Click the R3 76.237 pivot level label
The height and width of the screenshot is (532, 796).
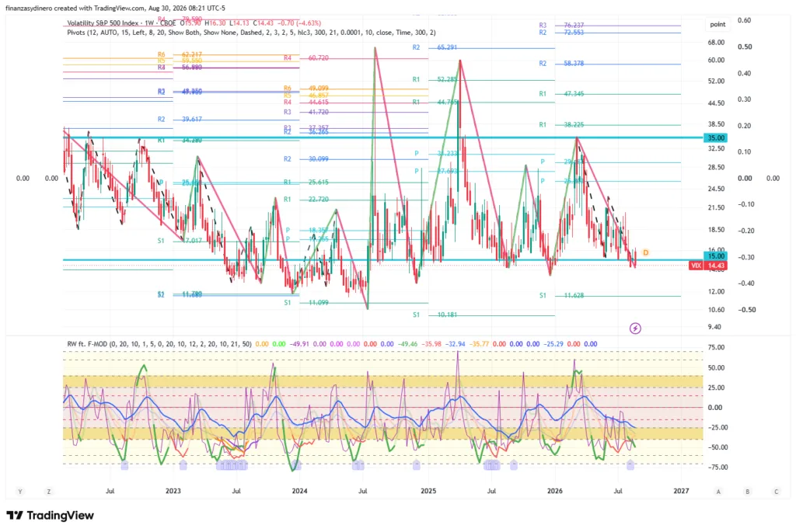(561, 25)
